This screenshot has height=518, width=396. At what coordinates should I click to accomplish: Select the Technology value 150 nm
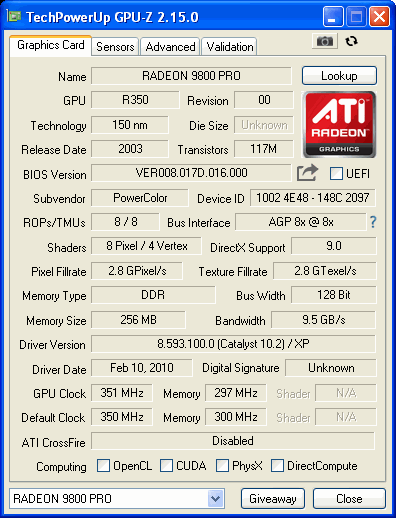(x=130, y=125)
